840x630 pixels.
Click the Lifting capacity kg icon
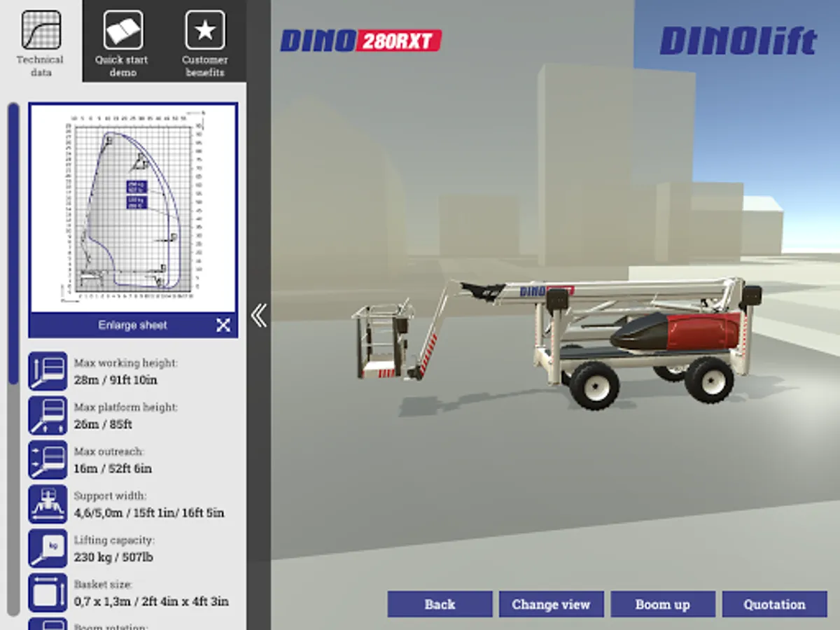pyautogui.click(x=48, y=548)
